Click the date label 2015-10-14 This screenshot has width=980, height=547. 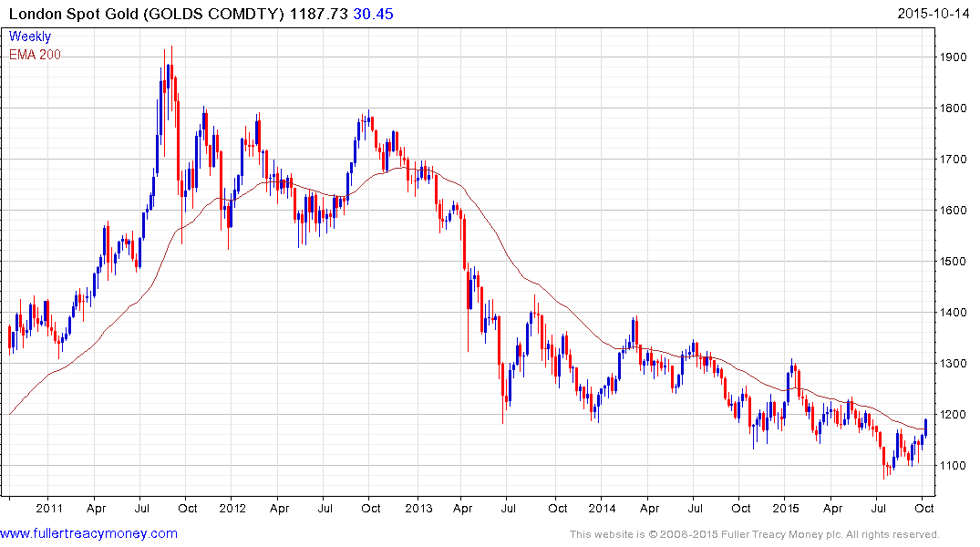coord(934,13)
